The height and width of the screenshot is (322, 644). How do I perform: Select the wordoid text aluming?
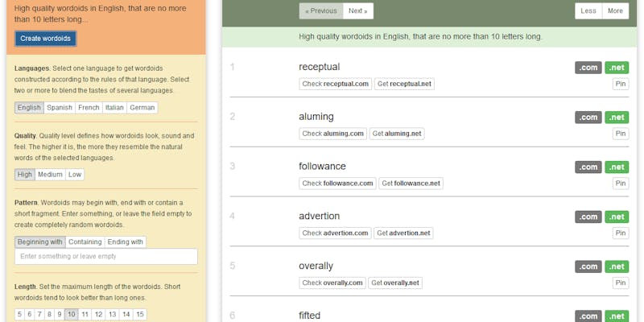pyautogui.click(x=316, y=117)
